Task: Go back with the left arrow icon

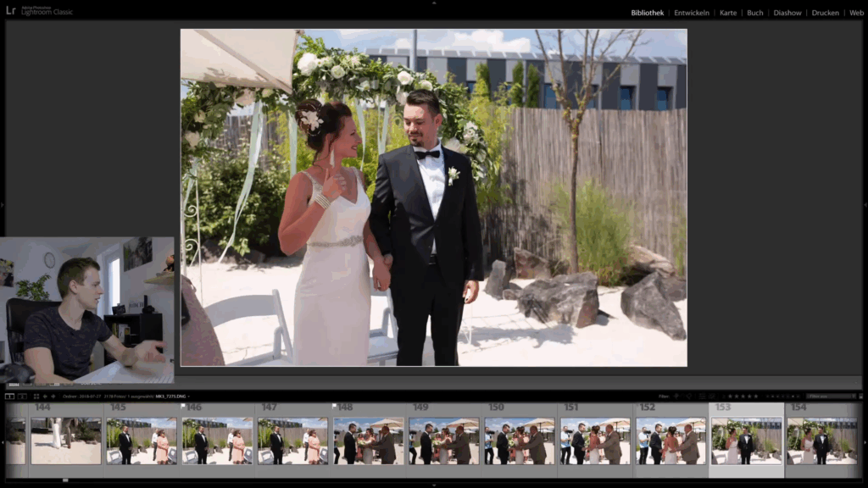Action: [x=45, y=396]
